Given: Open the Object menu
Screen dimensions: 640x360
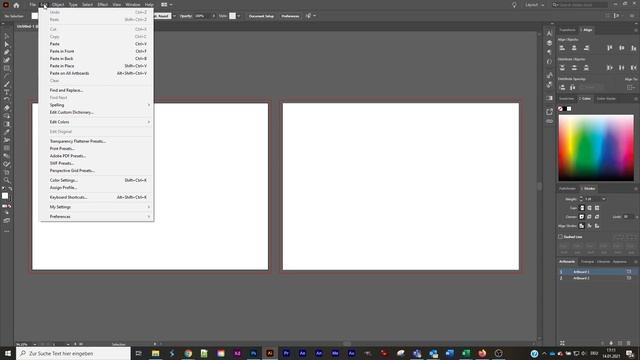Looking at the screenshot, I should 58,5.
